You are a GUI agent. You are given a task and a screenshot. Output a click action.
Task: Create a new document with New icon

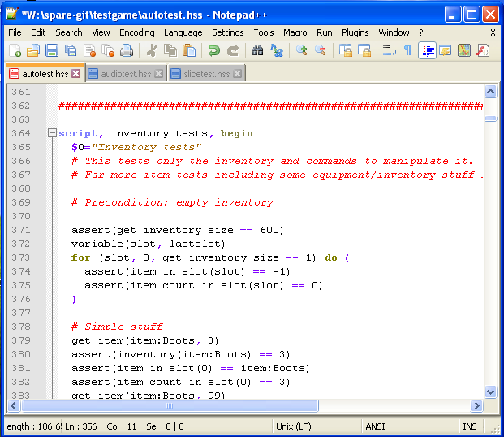point(15,51)
